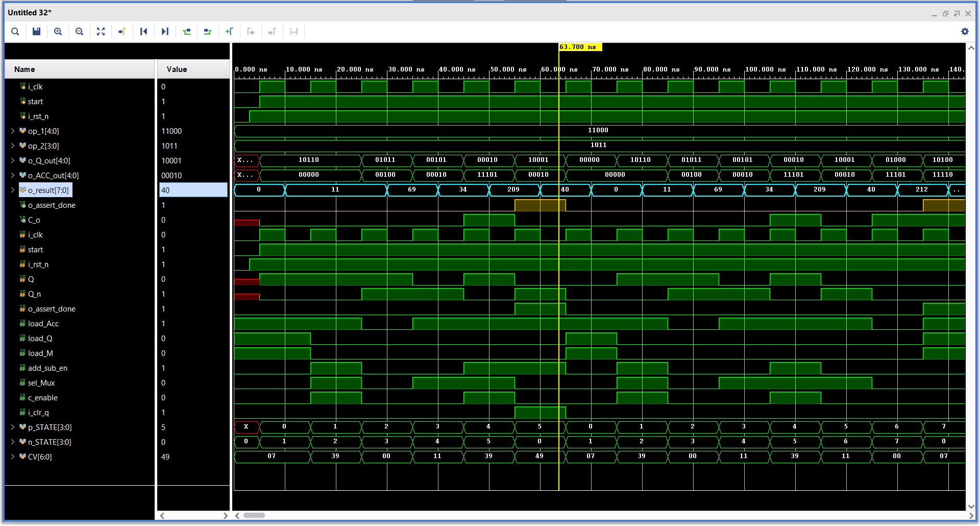
Task: Add a new marker to the waveform
Action: click(x=229, y=31)
